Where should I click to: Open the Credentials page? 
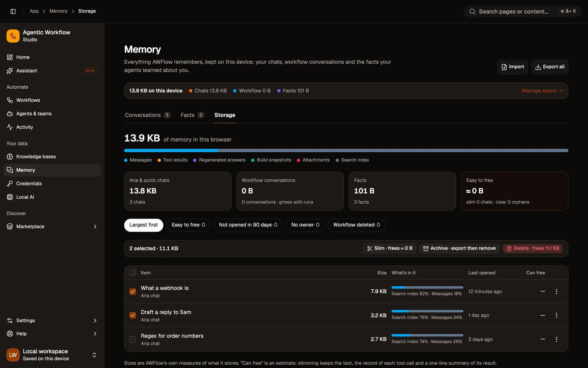coord(52,184)
